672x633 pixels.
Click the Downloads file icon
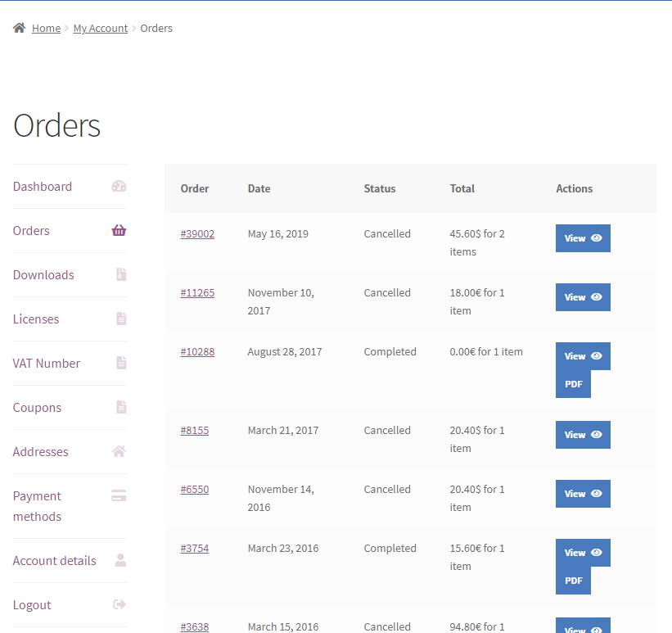pyautogui.click(x=121, y=275)
